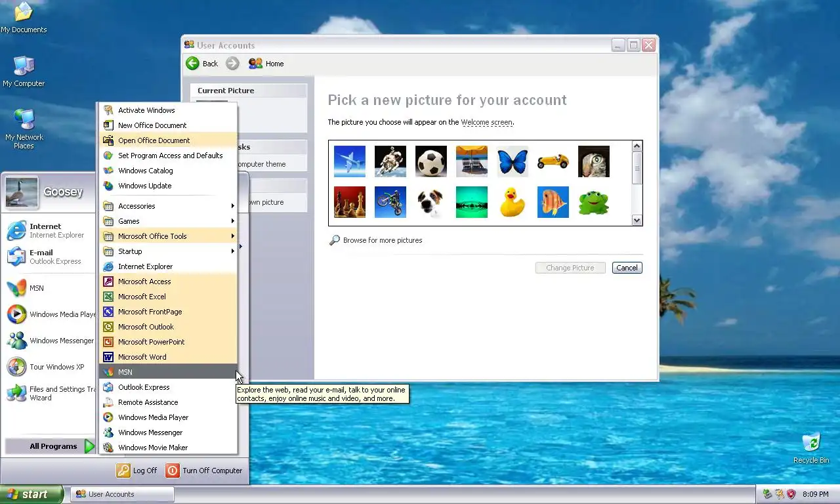
Task: Click Turn Off Computer
Action: [x=204, y=471]
